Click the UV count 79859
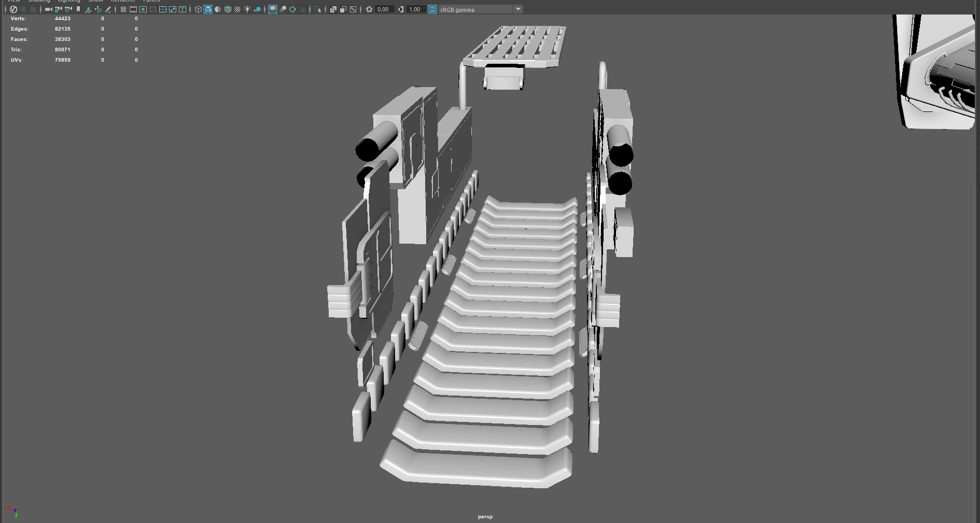This screenshot has height=523, width=980. click(63, 60)
